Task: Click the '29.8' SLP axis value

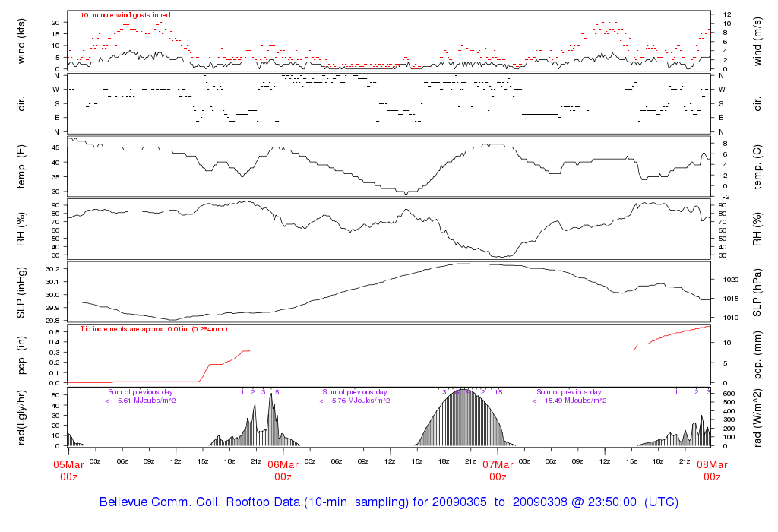Action: click(x=52, y=321)
